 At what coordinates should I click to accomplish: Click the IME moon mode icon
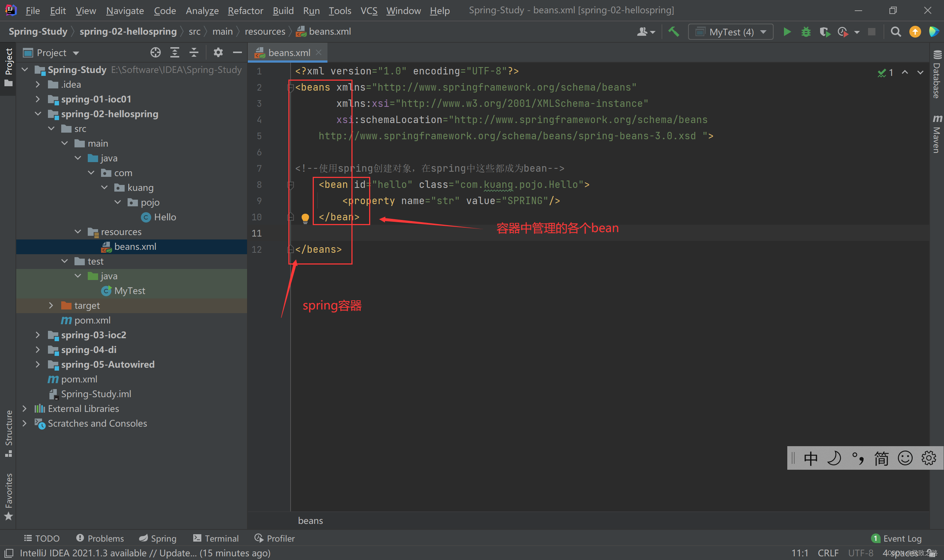coord(834,458)
